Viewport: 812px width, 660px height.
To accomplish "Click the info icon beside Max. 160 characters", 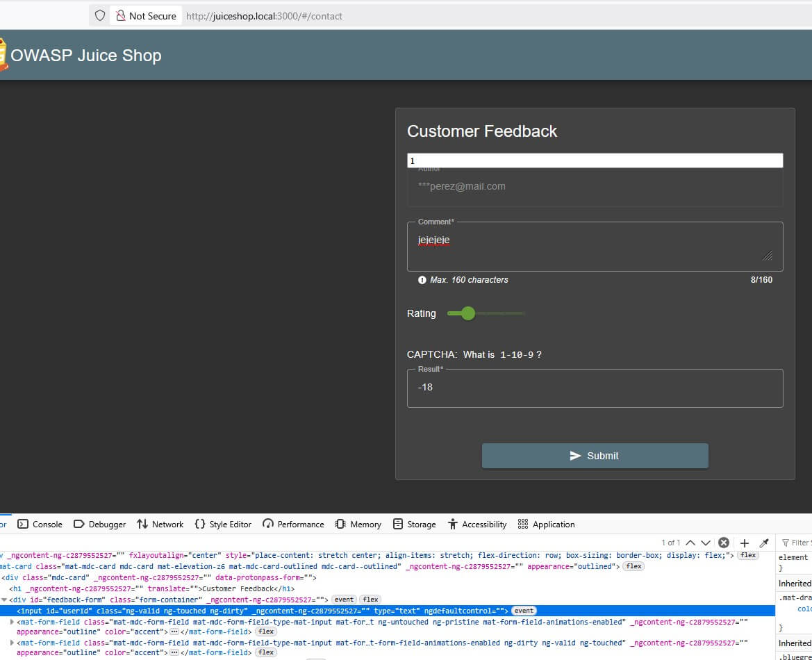I will tap(422, 280).
